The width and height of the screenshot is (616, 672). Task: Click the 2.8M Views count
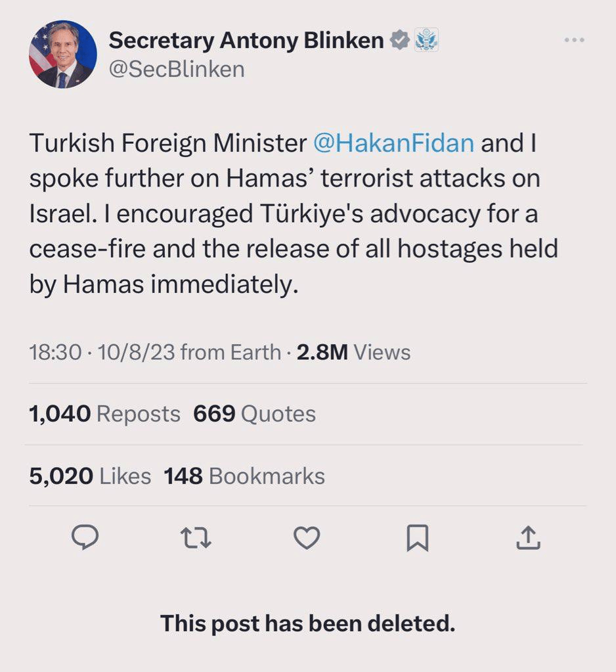click(x=353, y=352)
